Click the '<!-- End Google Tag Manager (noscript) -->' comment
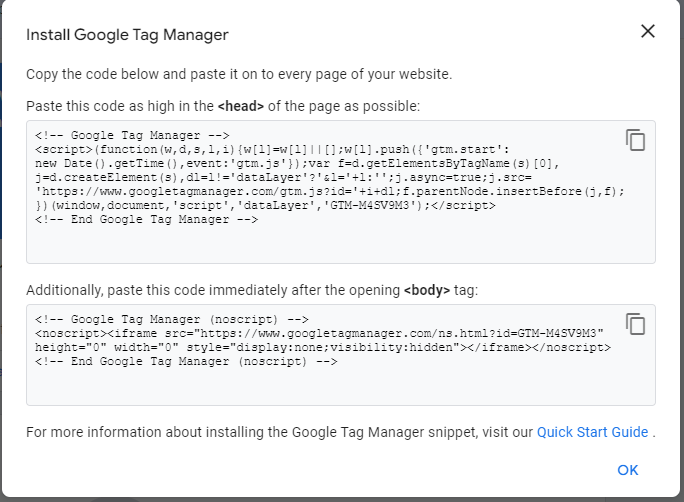 [x=186, y=361]
